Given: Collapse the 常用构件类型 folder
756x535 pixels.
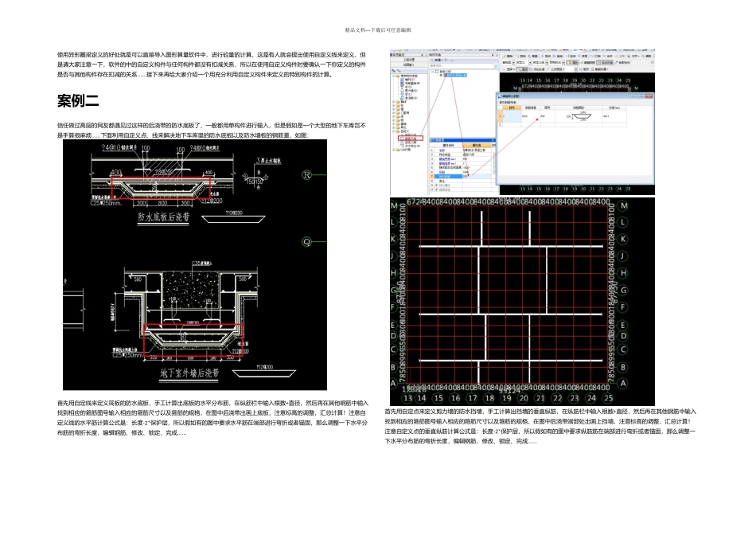Looking at the screenshot, I should coord(393,76).
